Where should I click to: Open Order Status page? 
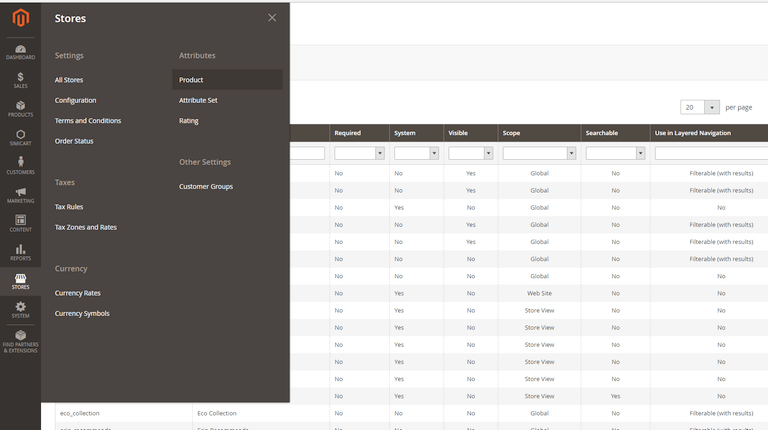74,141
